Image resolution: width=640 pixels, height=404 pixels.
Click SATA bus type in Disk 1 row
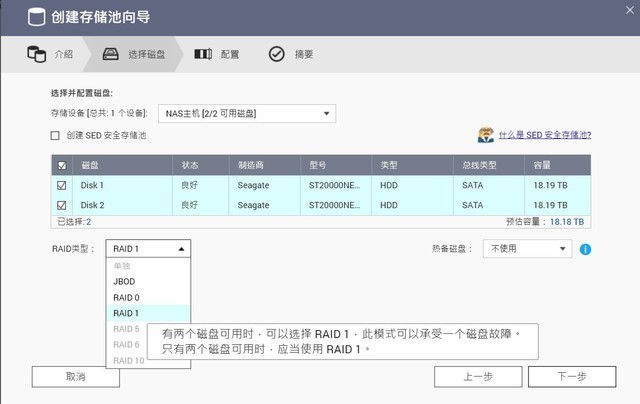472,185
